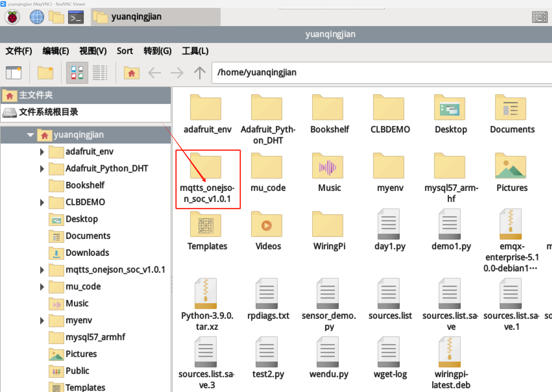
Task: Open the Raspberry Pi main menu
Action: 12,17
